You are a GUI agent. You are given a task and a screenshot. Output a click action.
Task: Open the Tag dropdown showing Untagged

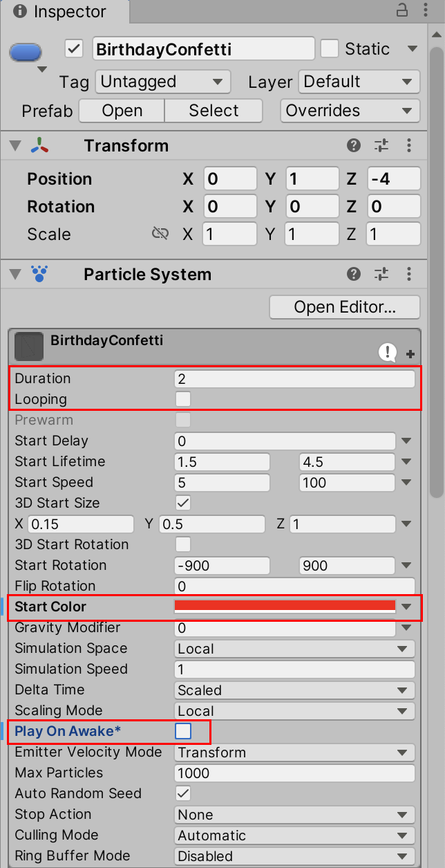(162, 82)
